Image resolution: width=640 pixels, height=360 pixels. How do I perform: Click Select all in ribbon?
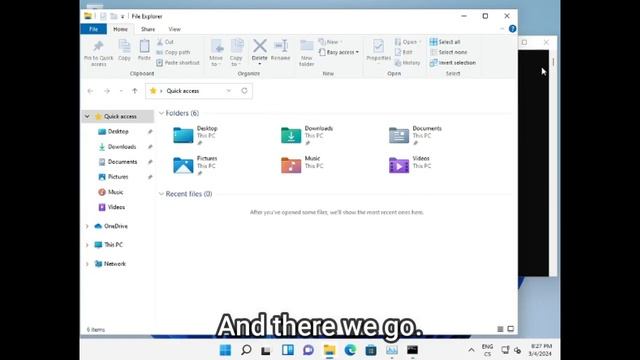445,42
